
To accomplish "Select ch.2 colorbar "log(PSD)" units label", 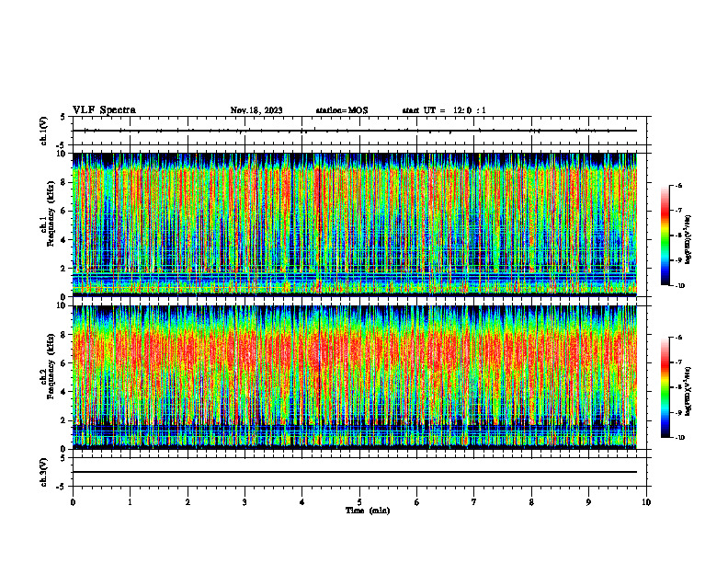I will [688, 392].
